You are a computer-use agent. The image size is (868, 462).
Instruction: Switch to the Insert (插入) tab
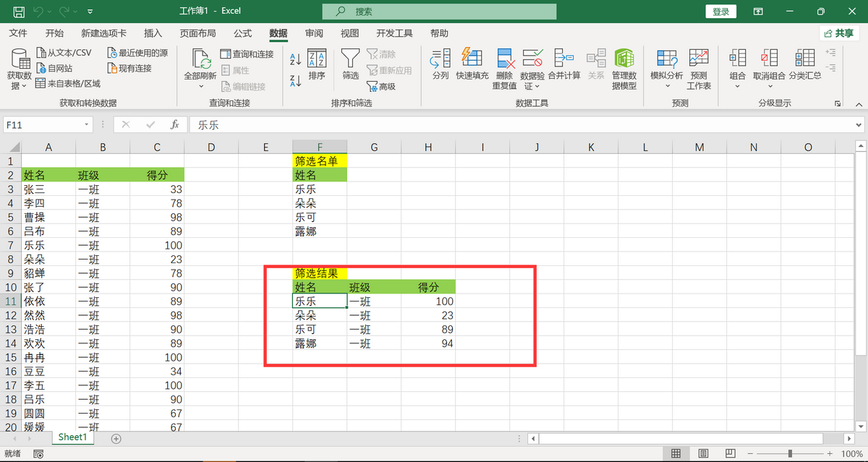(153, 33)
